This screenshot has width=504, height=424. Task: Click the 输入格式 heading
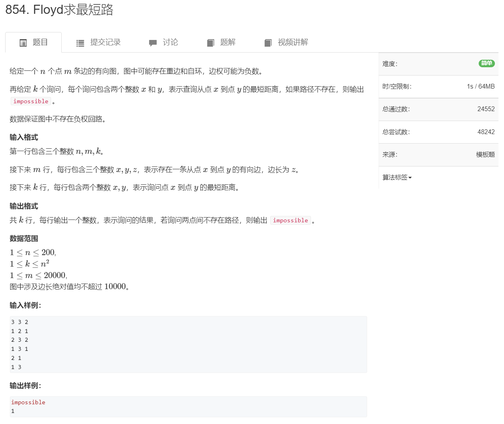pos(24,137)
